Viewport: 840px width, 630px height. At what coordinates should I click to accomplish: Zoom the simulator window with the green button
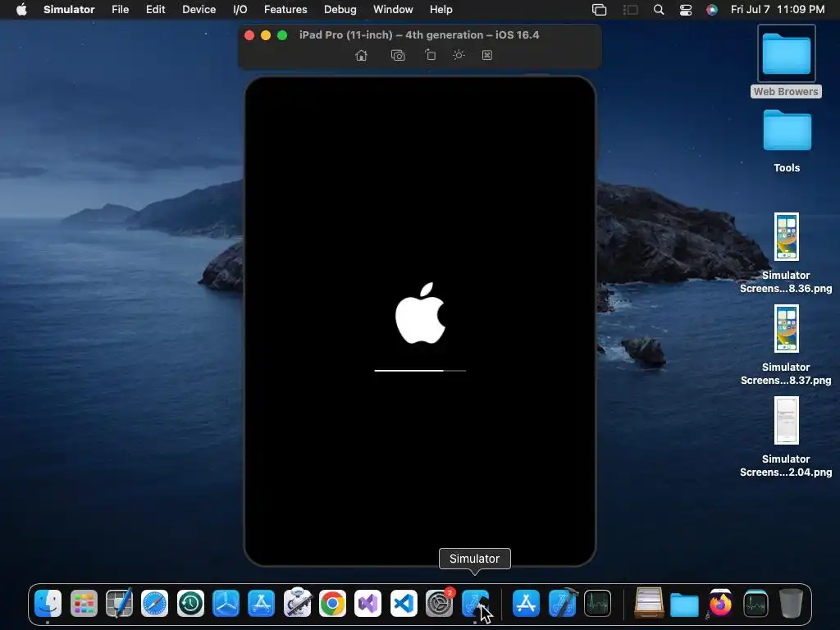click(282, 35)
